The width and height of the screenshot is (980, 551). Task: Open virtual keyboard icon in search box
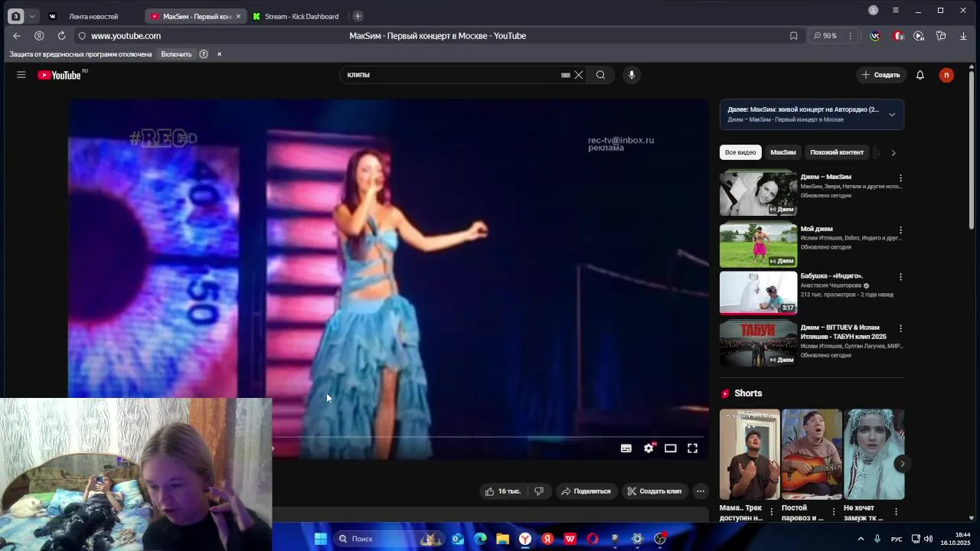[566, 75]
